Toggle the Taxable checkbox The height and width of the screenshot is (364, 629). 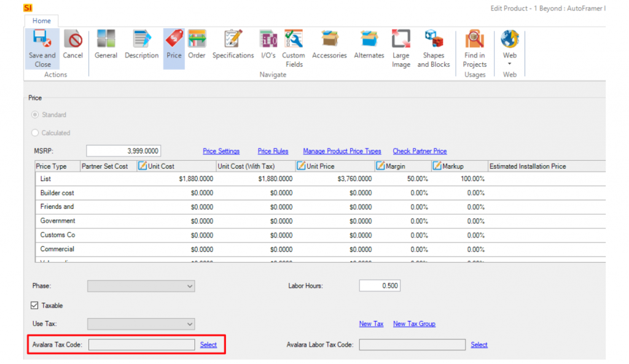point(34,306)
